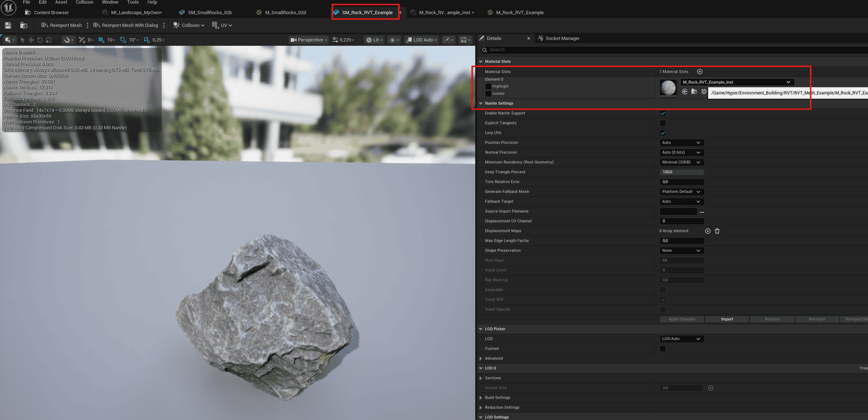Open the UV toolbar dropdown
868x420 pixels.
[x=222, y=25]
